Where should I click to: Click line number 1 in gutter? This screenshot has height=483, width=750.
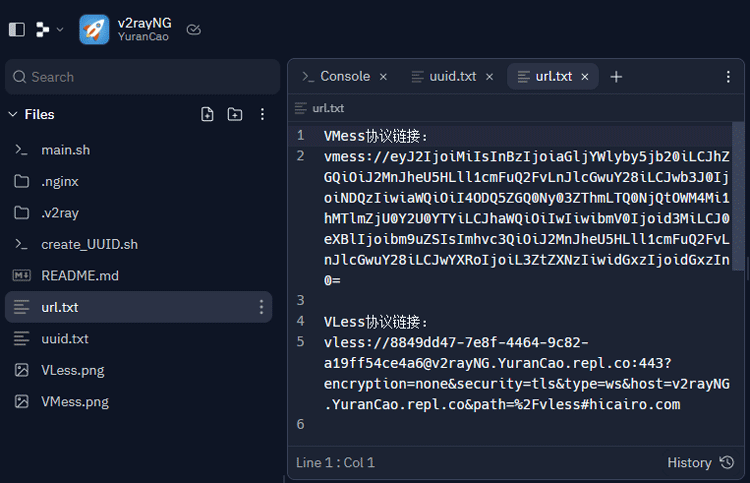300,136
